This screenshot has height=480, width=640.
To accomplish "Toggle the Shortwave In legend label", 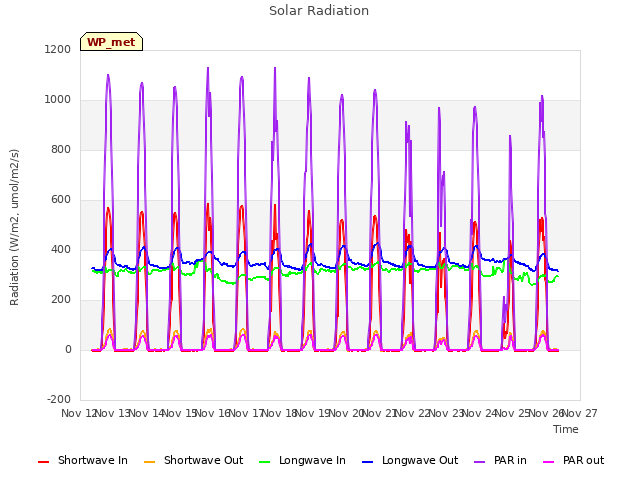I will pyautogui.click(x=93, y=460).
